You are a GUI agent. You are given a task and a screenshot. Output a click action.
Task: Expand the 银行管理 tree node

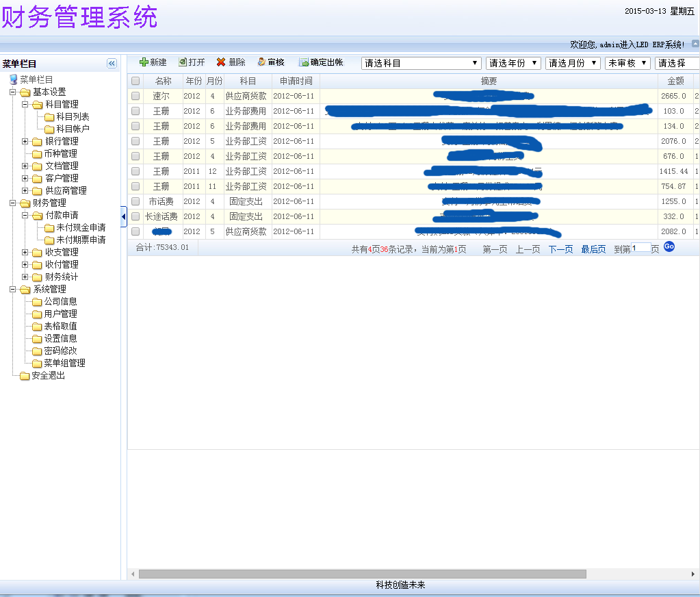coord(25,142)
